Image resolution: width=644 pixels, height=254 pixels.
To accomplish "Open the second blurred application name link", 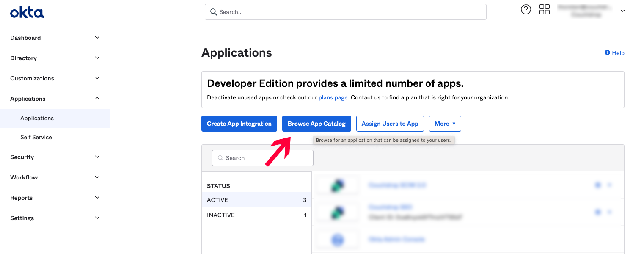I will (x=390, y=207).
